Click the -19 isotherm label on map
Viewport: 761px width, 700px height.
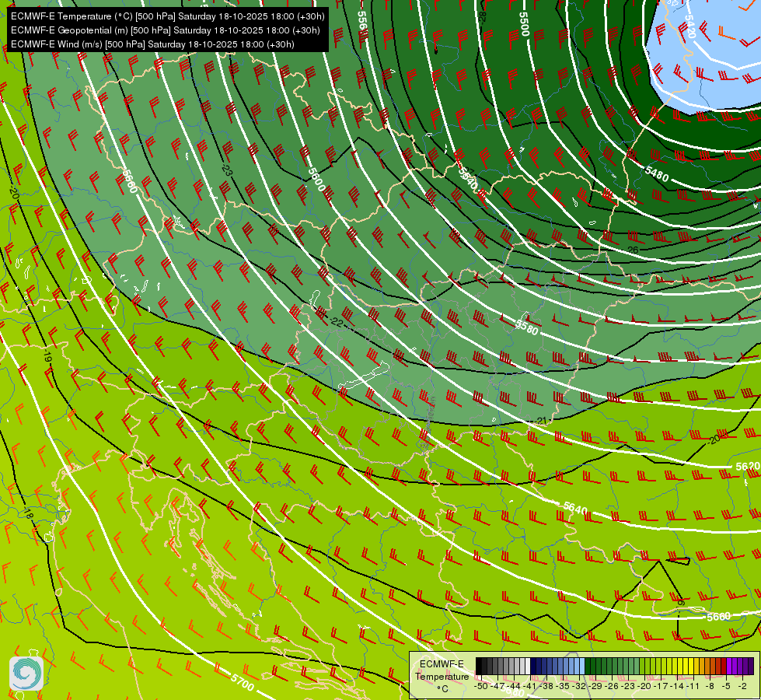pyautogui.click(x=47, y=356)
